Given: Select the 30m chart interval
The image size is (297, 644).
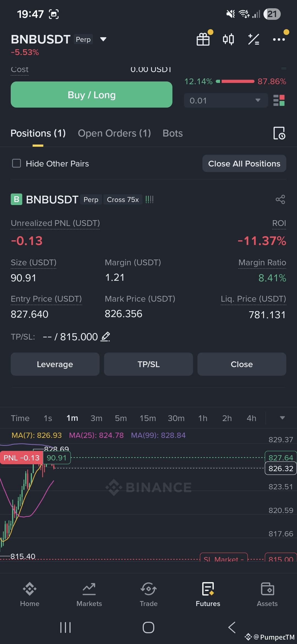Looking at the screenshot, I should click(176, 418).
